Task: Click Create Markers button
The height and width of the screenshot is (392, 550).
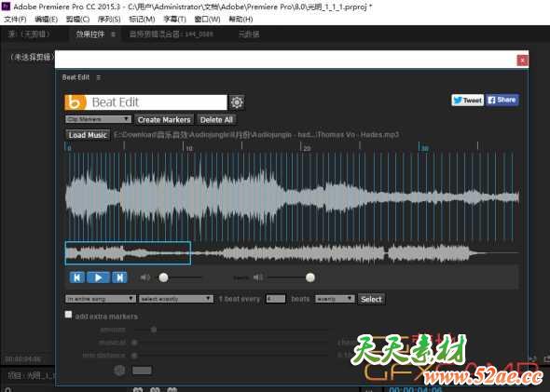Action: [164, 120]
